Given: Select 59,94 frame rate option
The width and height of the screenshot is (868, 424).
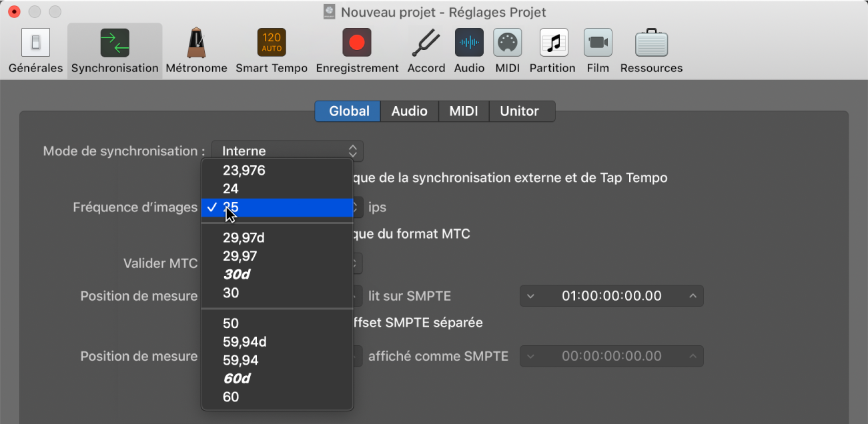Looking at the screenshot, I should point(241,361).
